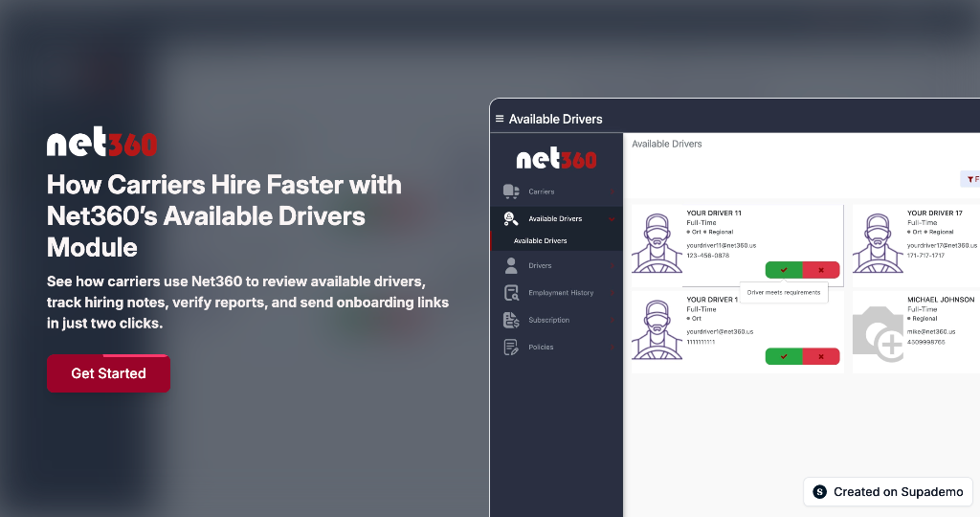The width and height of the screenshot is (980, 517).
Task: Open the Policies menu item
Action: click(556, 347)
